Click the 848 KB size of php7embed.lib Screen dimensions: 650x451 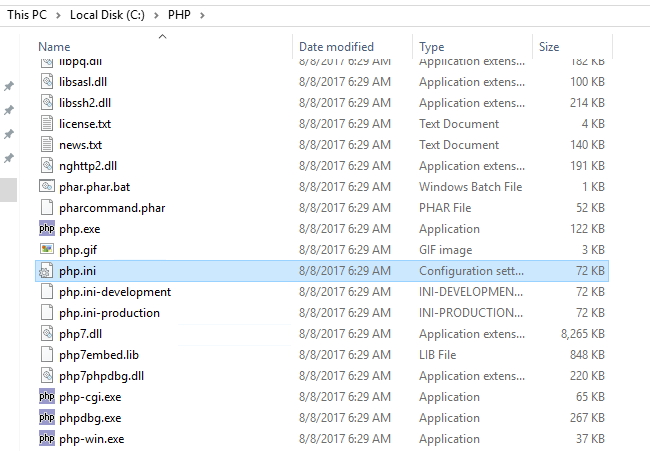point(587,355)
